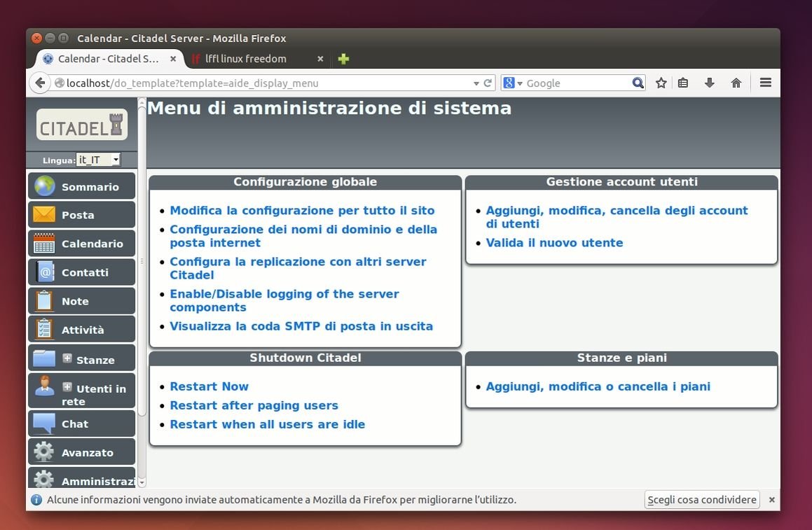
Task: Open a new tab with plus button
Action: click(343, 59)
